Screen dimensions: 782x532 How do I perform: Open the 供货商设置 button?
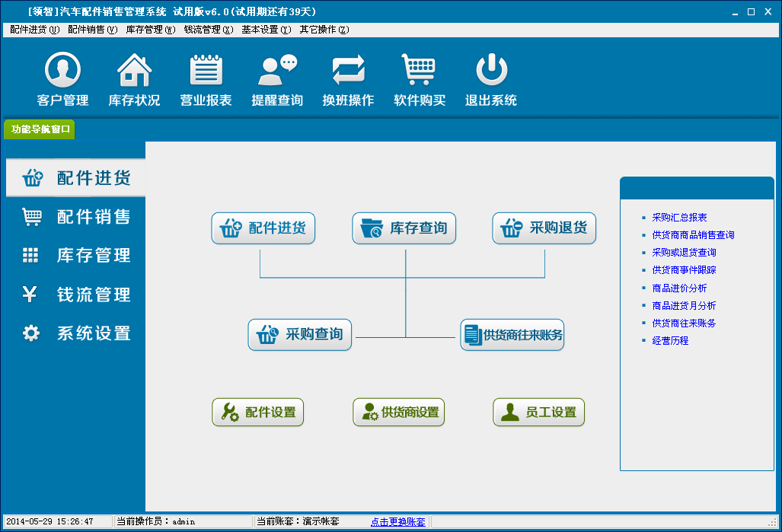tap(399, 413)
